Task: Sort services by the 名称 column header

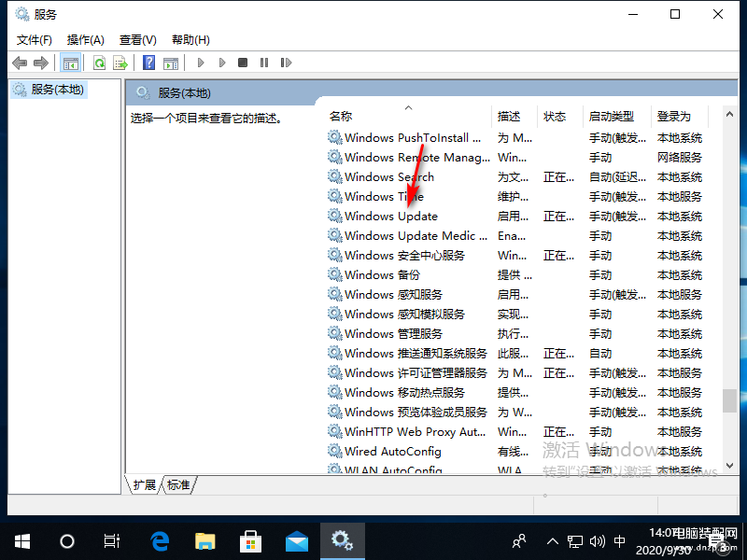Action: pos(409,116)
